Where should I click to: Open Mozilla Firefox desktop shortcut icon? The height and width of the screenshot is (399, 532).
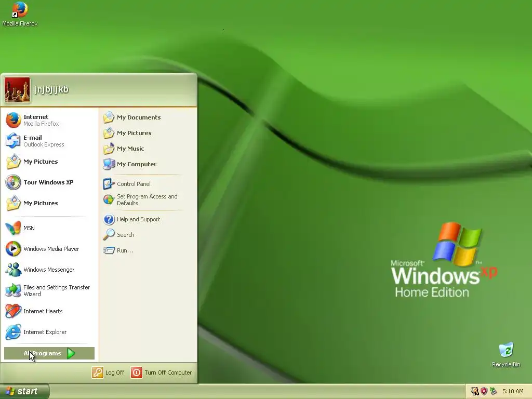coord(20,14)
